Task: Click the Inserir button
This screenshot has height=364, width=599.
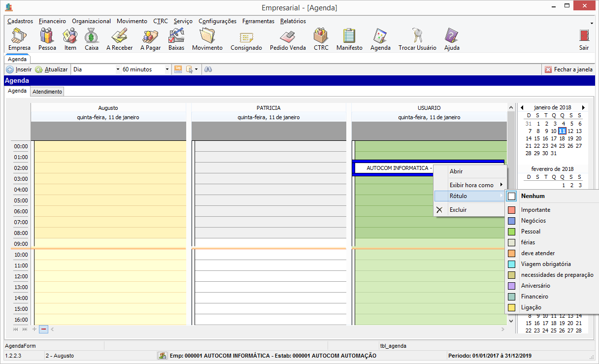Action: tap(19, 69)
